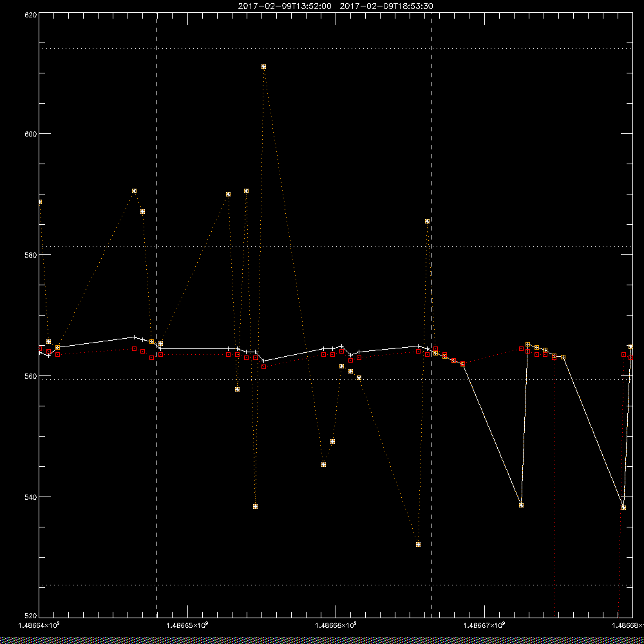Click the earlier vertical dashed marker line

click(156, 314)
